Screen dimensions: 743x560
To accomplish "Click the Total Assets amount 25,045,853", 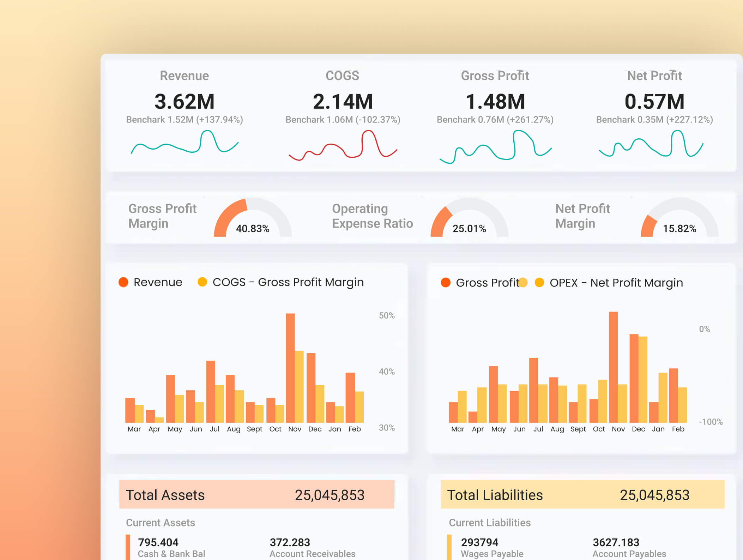I will (x=330, y=495).
